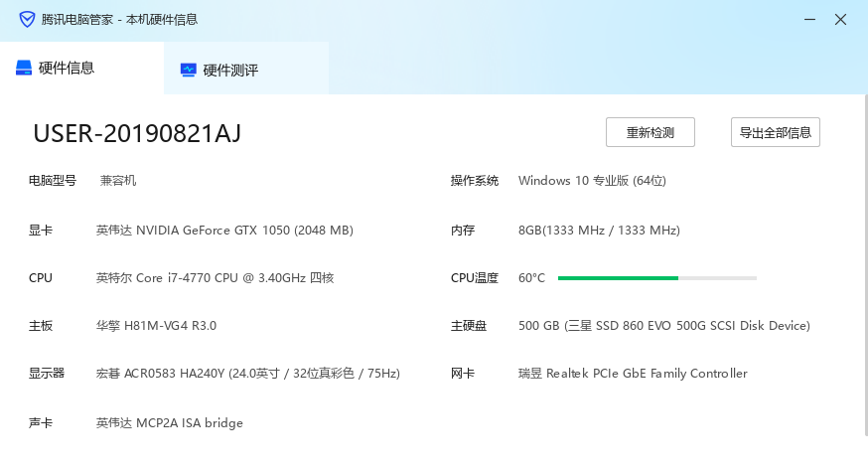Click the NVIDIA GeForce GTX 1050 graphics entry

[x=224, y=231]
